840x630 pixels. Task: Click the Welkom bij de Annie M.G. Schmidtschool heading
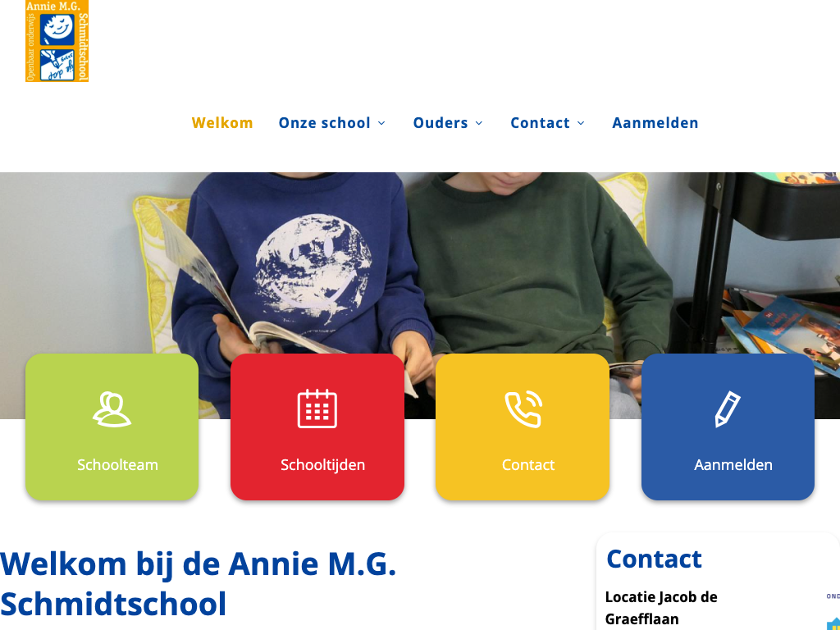pyautogui.click(x=199, y=584)
